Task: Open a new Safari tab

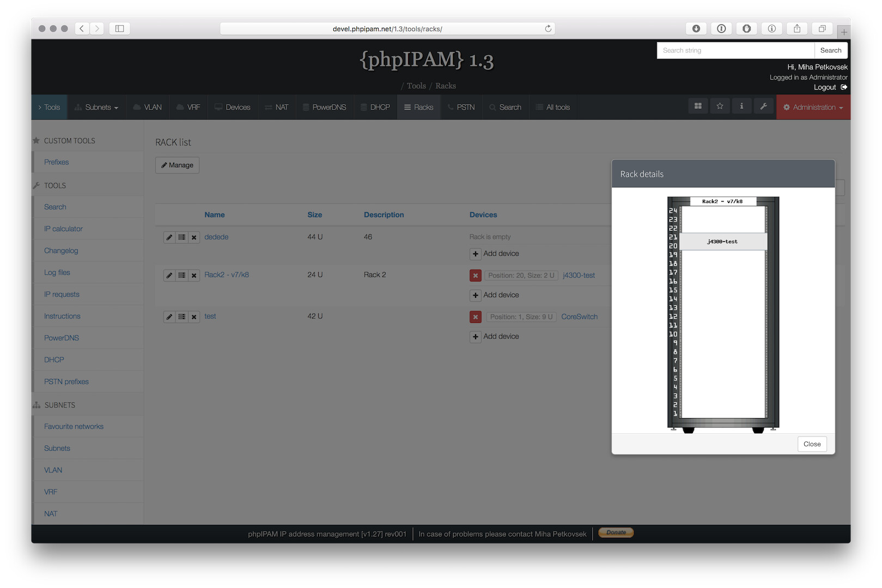Action: [844, 32]
